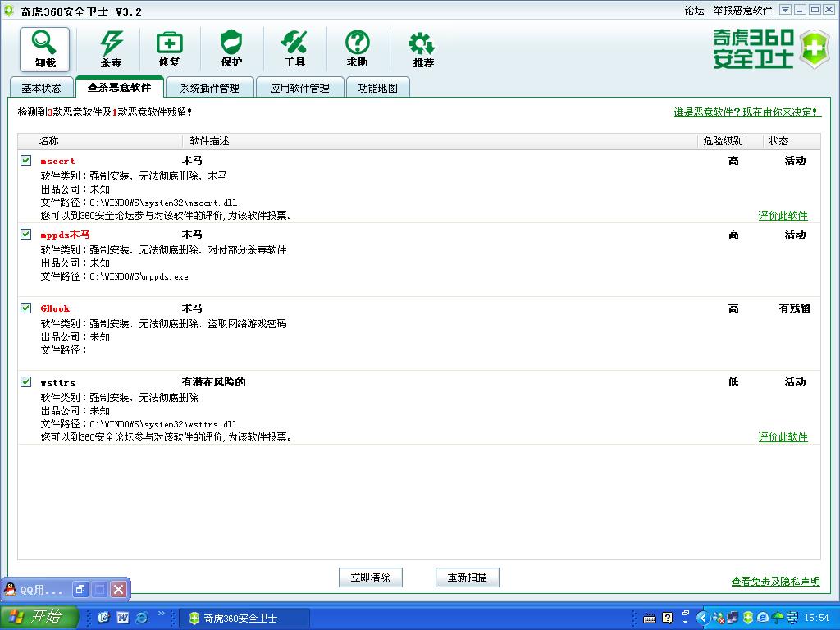Select the msccrt entry name
The height and width of the screenshot is (630, 840).
click(58, 161)
